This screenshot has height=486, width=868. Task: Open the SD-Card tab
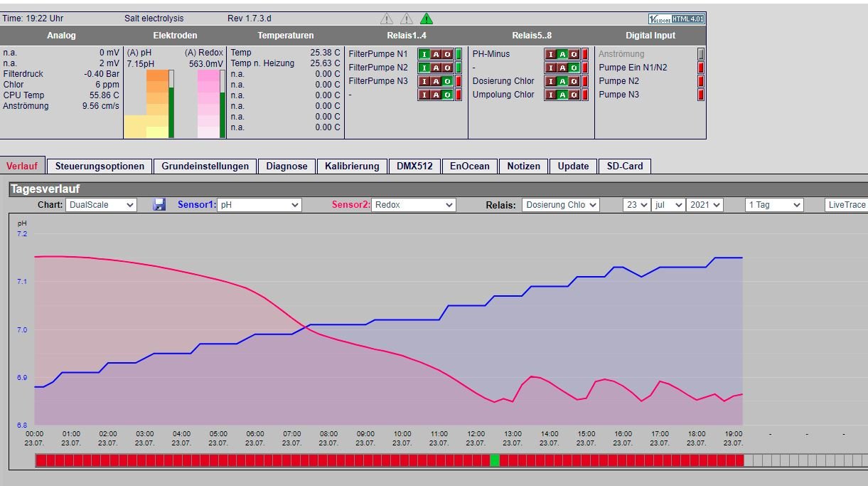tap(624, 166)
